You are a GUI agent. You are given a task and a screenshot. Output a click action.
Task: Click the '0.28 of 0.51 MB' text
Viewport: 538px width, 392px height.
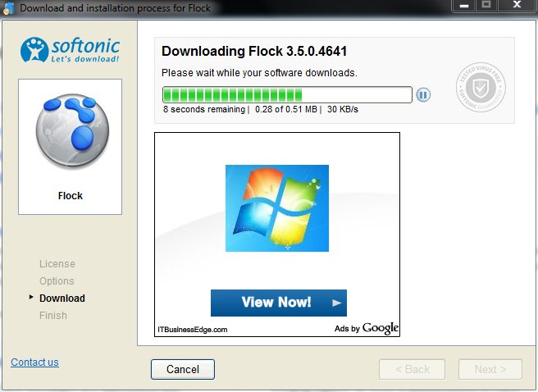[285, 109]
